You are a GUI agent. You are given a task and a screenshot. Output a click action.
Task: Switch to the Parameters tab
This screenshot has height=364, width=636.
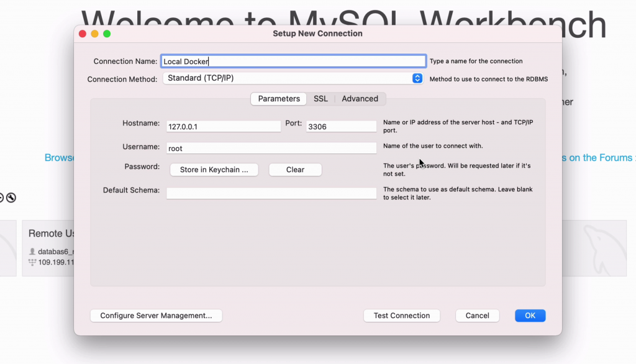coord(278,99)
